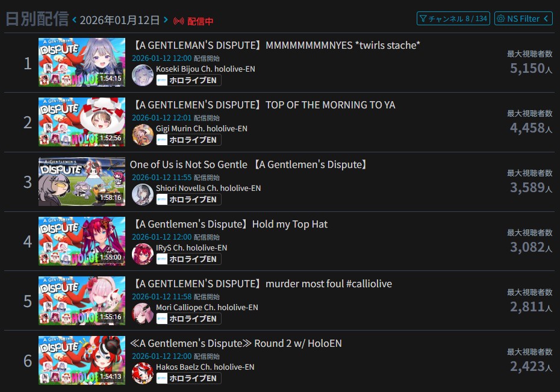560x392 pixels.
Task: Click ホロライブEN tag under Hakos Baelz
Action: (188, 378)
